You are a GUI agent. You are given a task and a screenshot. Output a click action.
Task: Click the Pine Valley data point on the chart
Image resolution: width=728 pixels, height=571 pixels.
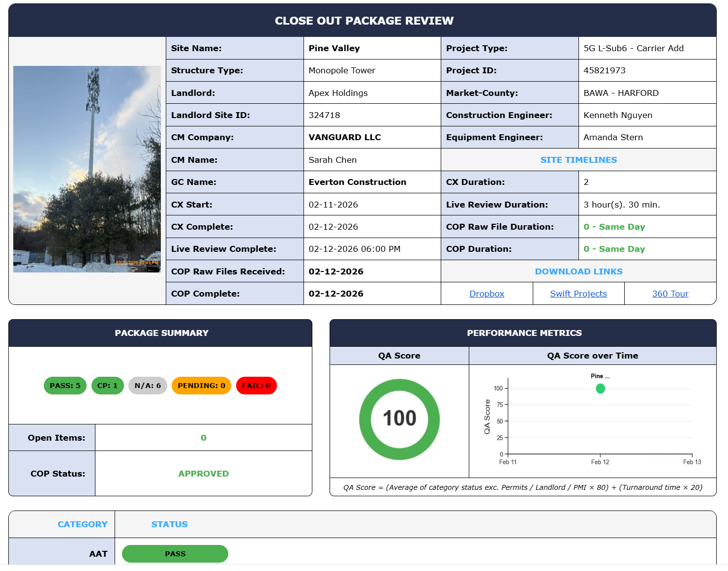pyautogui.click(x=600, y=389)
